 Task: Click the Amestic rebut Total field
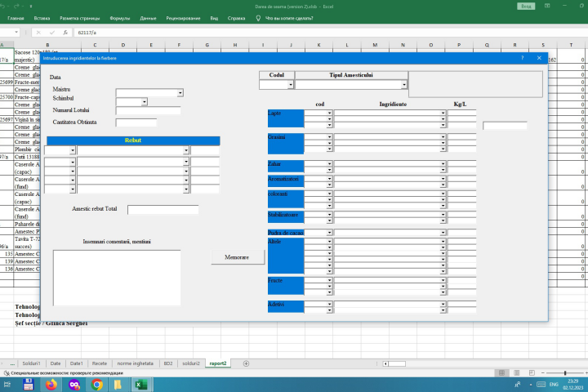163,210
